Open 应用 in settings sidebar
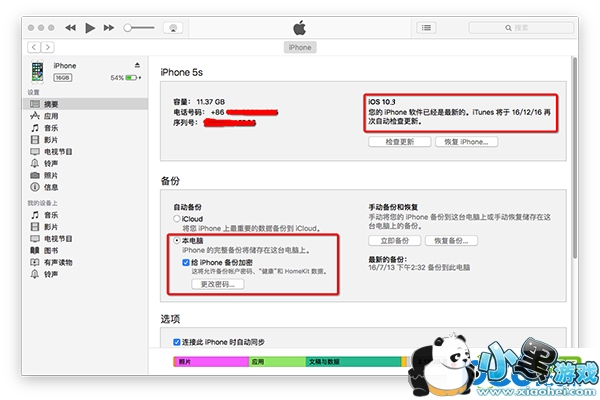 [x=85, y=116]
